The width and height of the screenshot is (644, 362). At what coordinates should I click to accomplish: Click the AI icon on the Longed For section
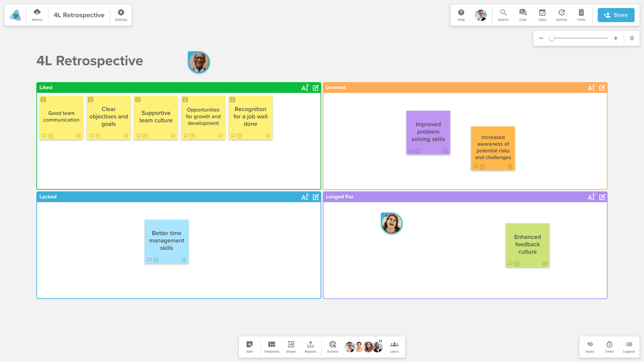pyautogui.click(x=592, y=197)
